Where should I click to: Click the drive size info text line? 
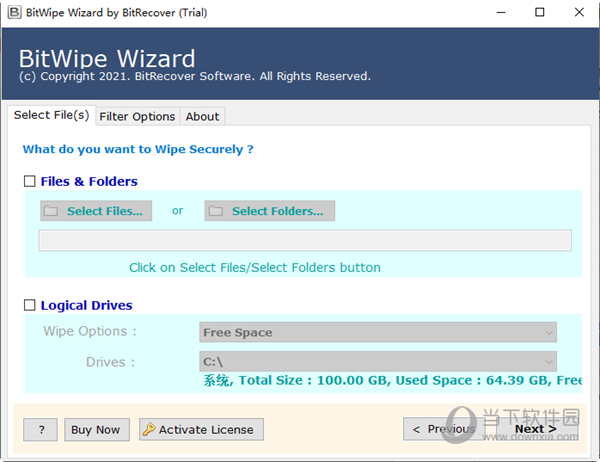393,380
